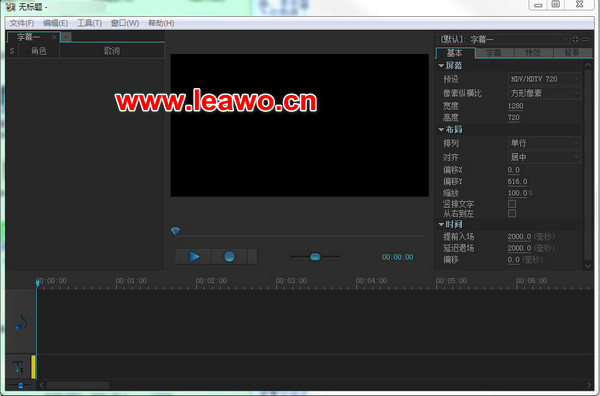600x396 pixels.
Task: Click the 00:01:00 ruler mark
Action: (x=131, y=281)
